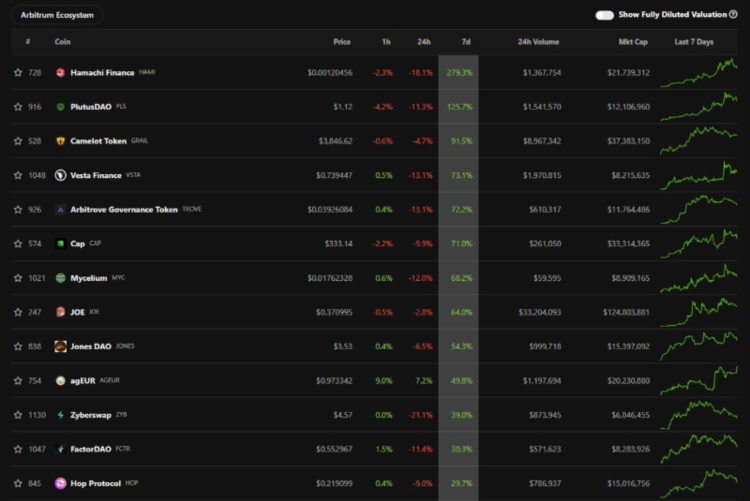Sort coins by Mkt Cap header
Viewport: 750px width, 501px height.
[x=634, y=42]
